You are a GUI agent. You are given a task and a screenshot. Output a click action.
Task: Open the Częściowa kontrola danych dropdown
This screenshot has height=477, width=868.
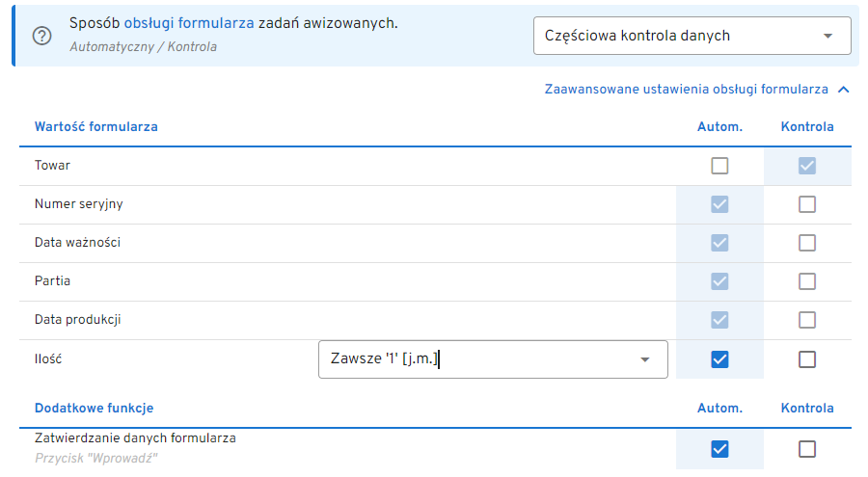(692, 36)
